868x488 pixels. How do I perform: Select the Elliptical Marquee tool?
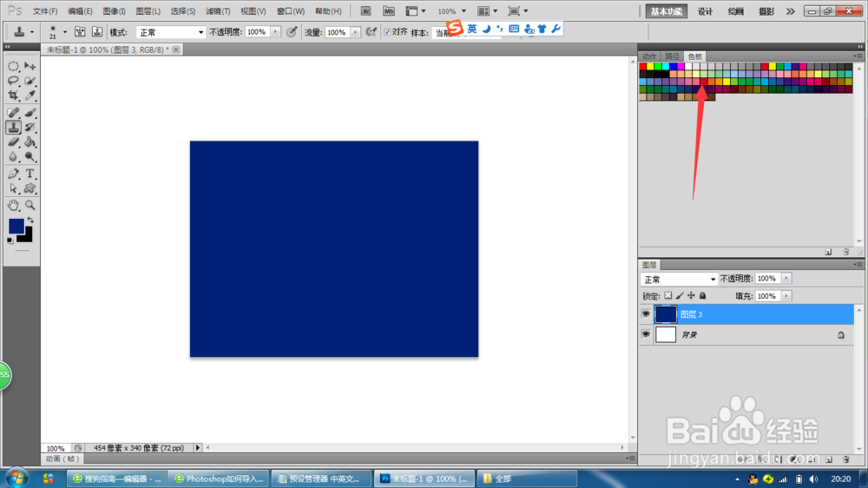pos(13,67)
